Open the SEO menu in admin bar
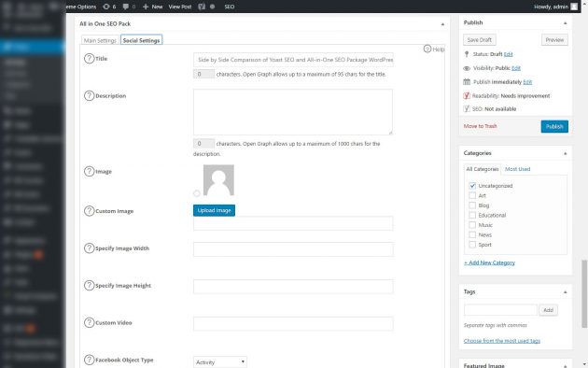The image size is (588, 368). click(229, 7)
